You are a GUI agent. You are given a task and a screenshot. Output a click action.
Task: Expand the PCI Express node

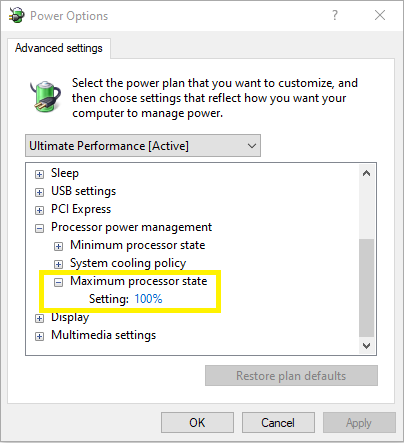tap(39, 210)
